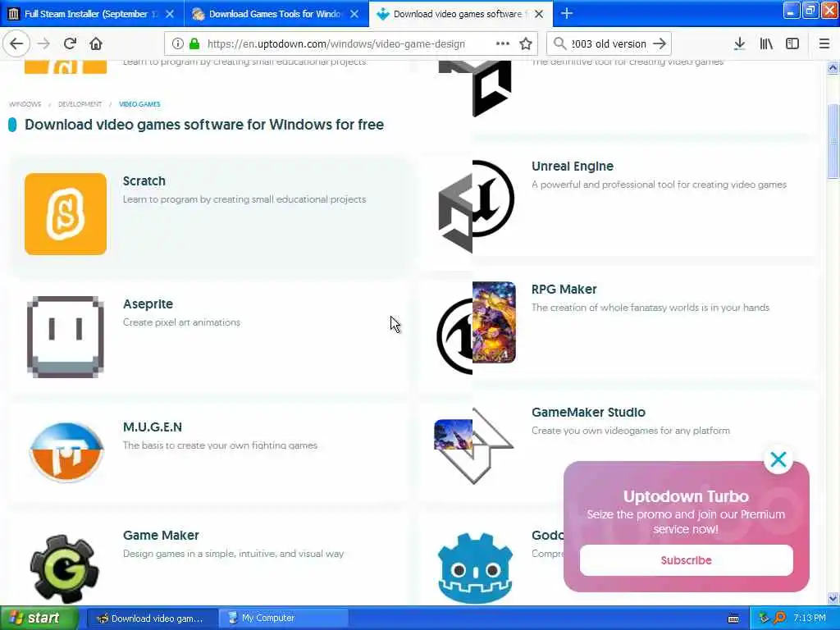This screenshot has height=630, width=840.
Task: Switch to My Computer taskbar window
Action: coord(284,619)
